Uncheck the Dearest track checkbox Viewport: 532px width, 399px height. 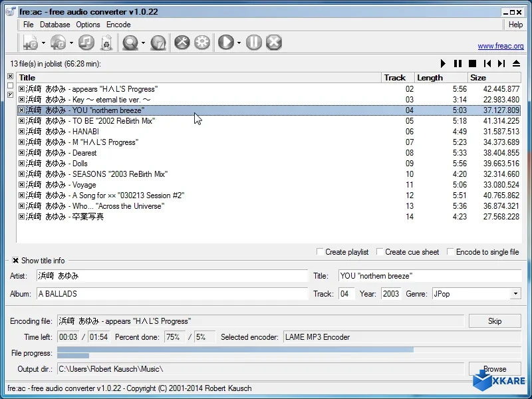tap(21, 153)
